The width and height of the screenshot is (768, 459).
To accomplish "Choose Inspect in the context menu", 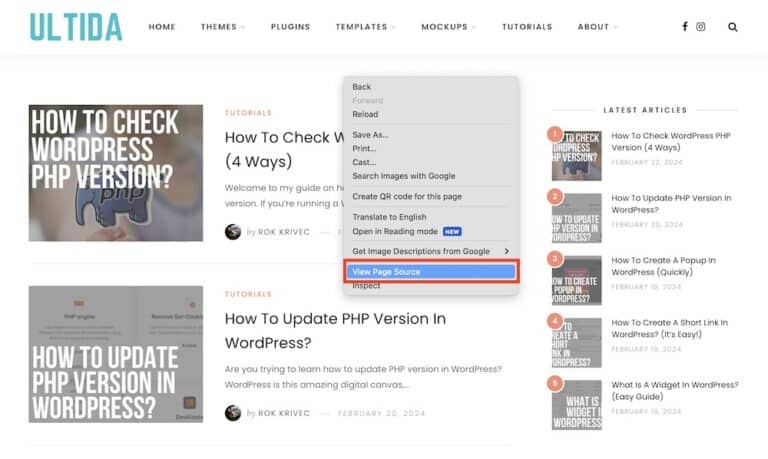I will point(431,286).
